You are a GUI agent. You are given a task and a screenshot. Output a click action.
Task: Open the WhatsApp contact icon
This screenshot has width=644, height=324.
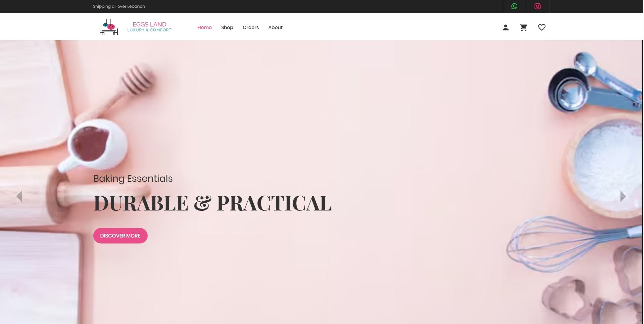pos(514,6)
